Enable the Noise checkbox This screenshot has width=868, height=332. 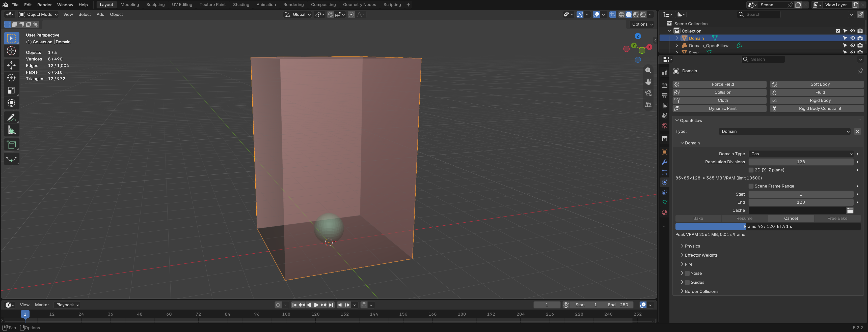click(x=687, y=274)
